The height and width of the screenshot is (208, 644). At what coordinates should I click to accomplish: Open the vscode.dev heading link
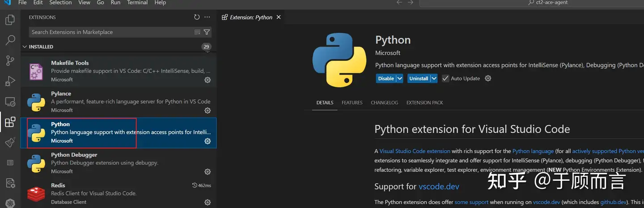(x=439, y=186)
